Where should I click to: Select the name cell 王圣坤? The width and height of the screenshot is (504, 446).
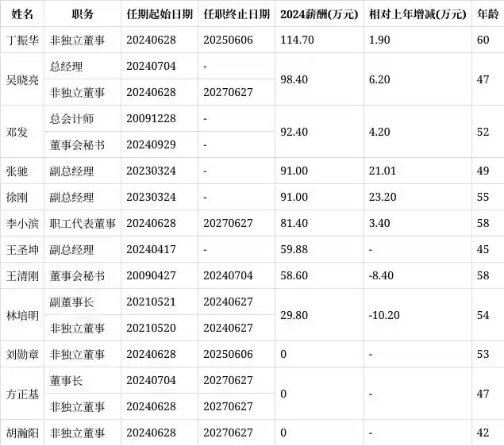[22, 250]
